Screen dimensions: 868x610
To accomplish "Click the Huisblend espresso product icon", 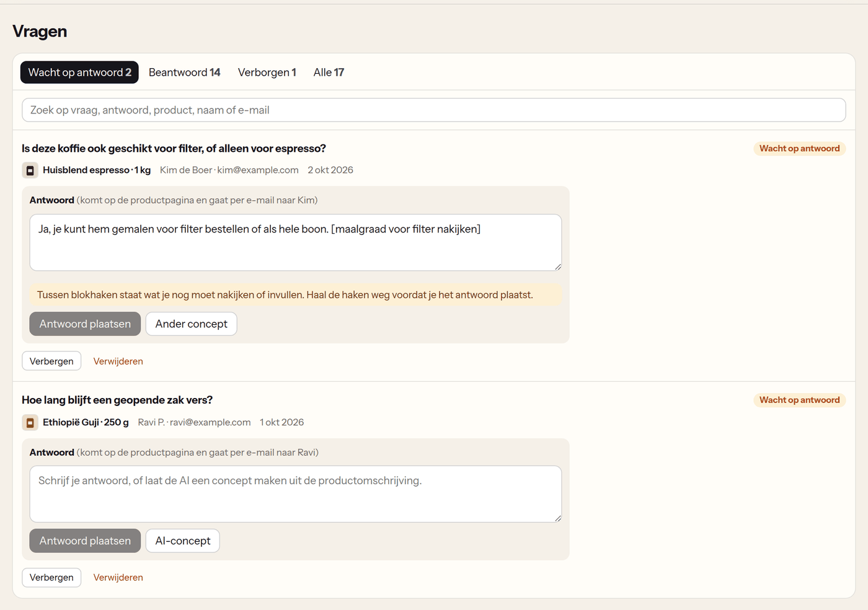I will tap(30, 170).
